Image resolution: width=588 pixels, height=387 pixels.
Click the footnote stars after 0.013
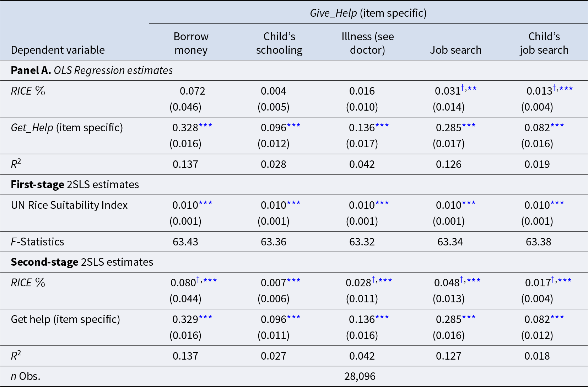click(x=563, y=89)
